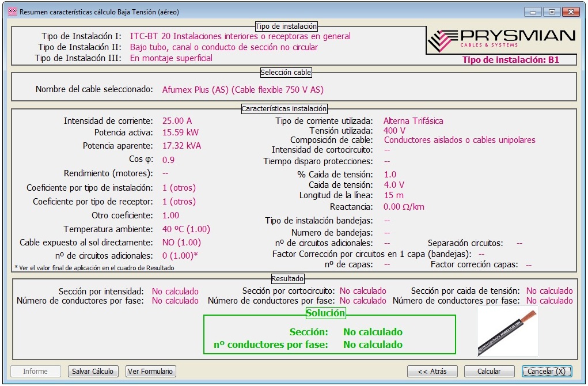The height and width of the screenshot is (386, 588).
Task: Open the form via Ver Formulario
Action: pyautogui.click(x=150, y=372)
